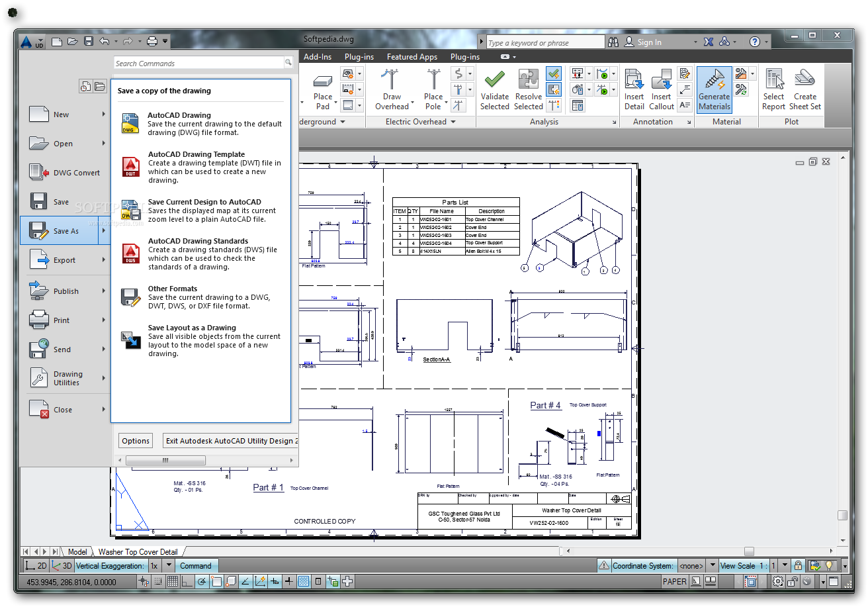Click the Clean Screen icon in status bar
The image size is (868, 607).
click(834, 582)
